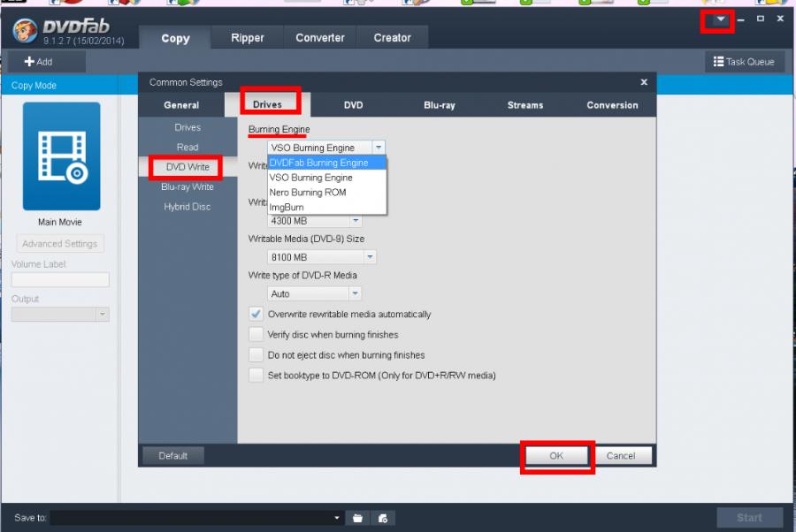This screenshot has width=796, height=532.
Task: Choose DVDFab Burning Engine from the list
Action: [327, 163]
